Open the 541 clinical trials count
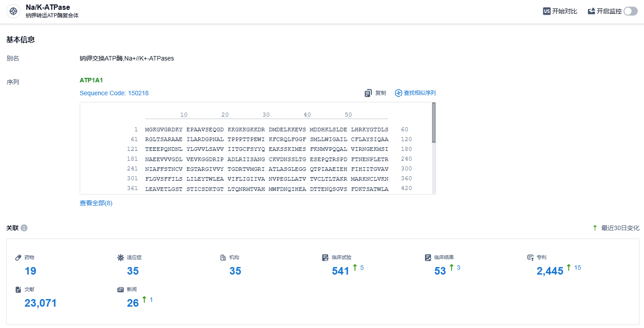644x328 pixels. point(341,271)
